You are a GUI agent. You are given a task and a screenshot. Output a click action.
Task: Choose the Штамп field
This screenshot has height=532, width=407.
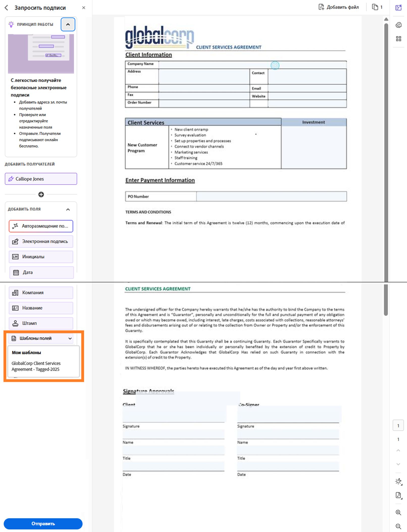pyautogui.click(x=41, y=323)
